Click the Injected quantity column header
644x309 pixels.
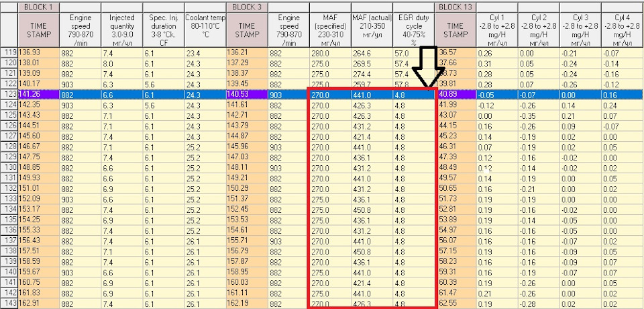pos(122,30)
